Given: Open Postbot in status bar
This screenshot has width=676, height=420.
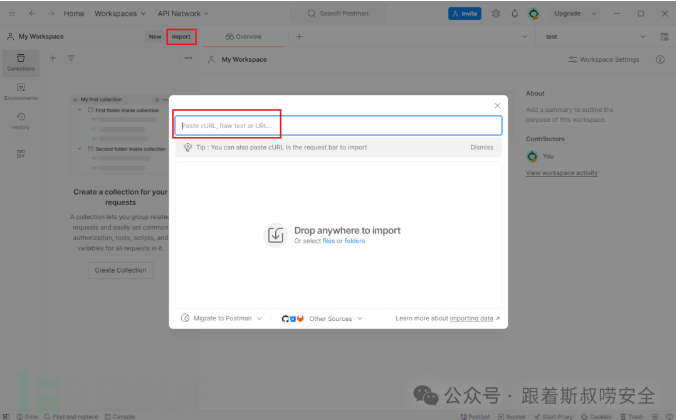Looking at the screenshot, I should (x=475, y=417).
